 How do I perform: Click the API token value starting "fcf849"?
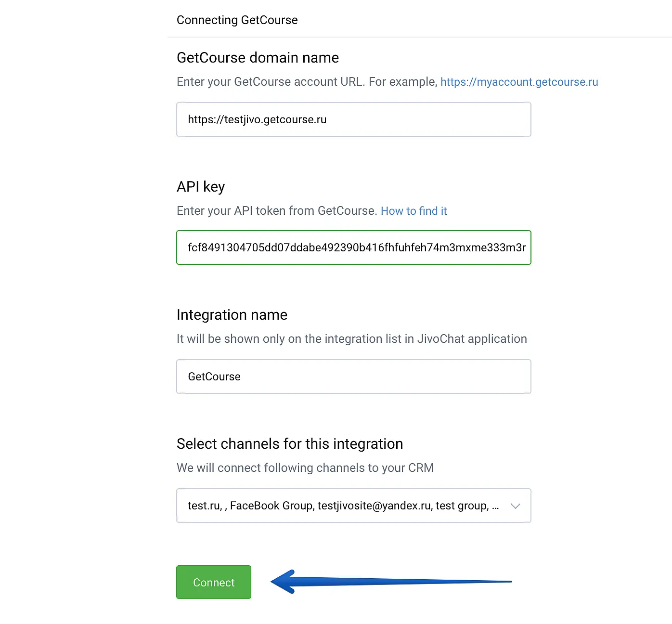(356, 247)
